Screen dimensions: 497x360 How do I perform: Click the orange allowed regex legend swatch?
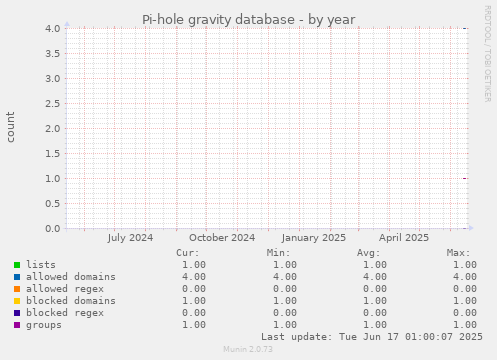pyautogui.click(x=17, y=289)
